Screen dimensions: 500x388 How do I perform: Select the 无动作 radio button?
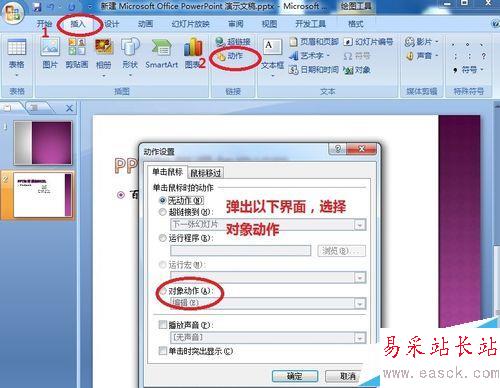[x=163, y=200]
